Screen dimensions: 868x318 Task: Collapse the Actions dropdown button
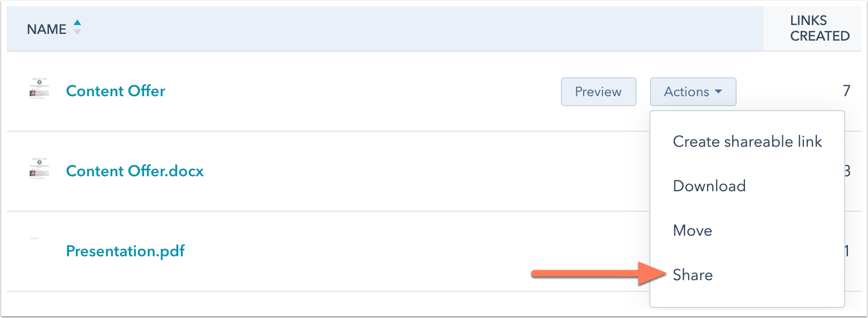point(693,92)
